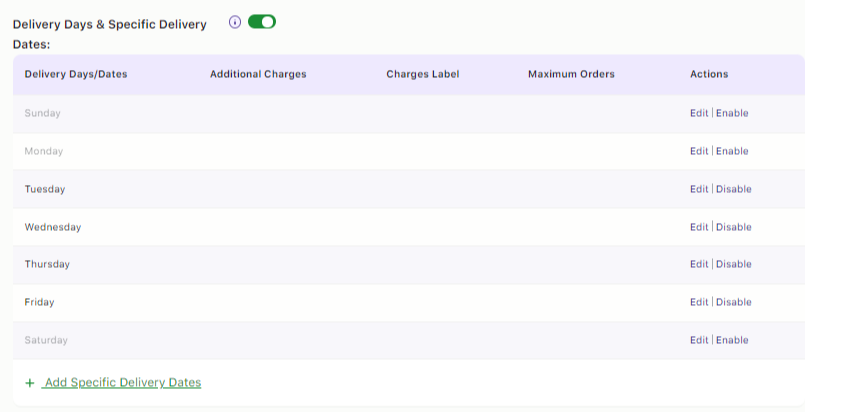Edit Saturday delivery settings
The width and height of the screenshot is (846, 412).
click(x=699, y=340)
